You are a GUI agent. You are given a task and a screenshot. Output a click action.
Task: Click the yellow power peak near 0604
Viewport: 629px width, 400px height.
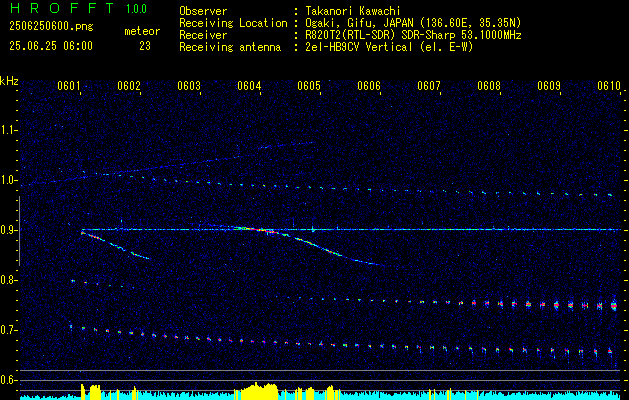[257, 391]
